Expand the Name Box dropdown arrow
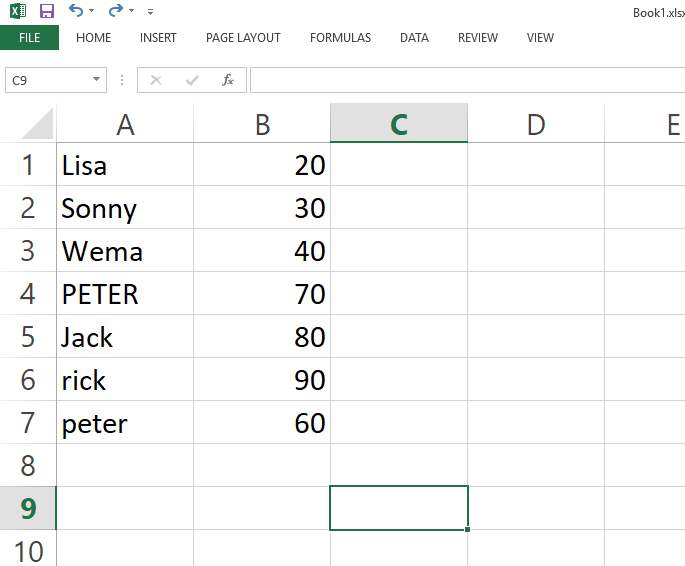Viewport: 685px width, 566px height. (97, 80)
